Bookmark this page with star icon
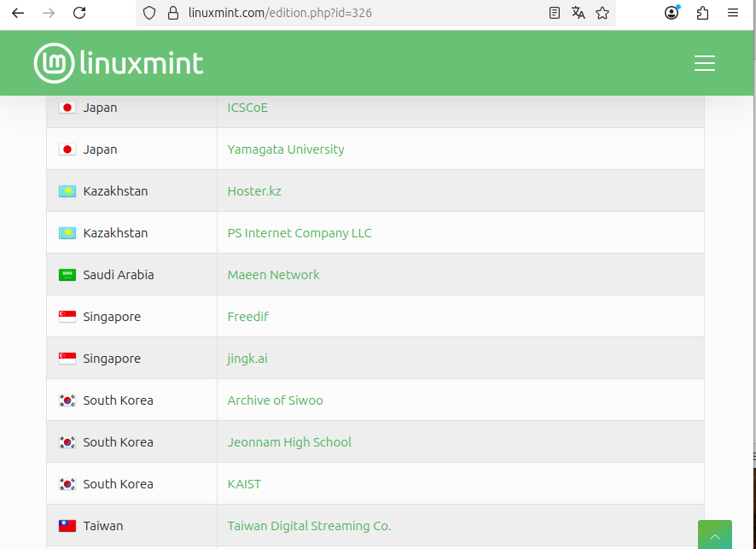The height and width of the screenshot is (549, 756). point(602,13)
